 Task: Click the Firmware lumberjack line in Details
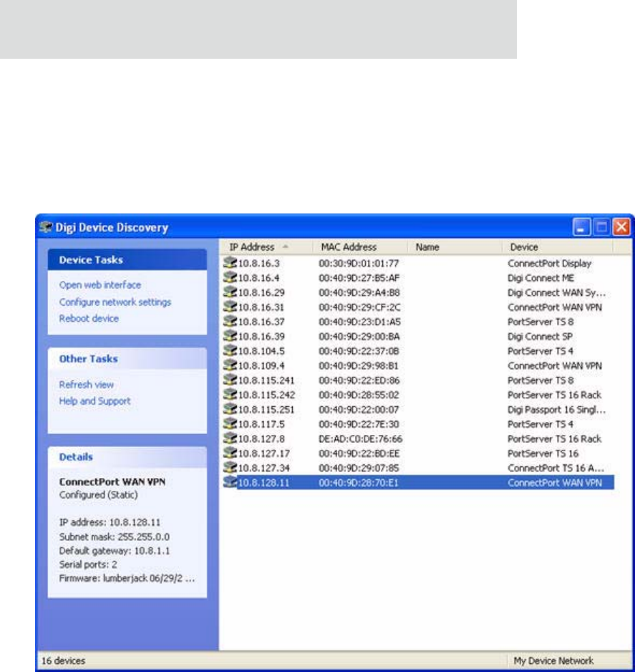click(127, 579)
